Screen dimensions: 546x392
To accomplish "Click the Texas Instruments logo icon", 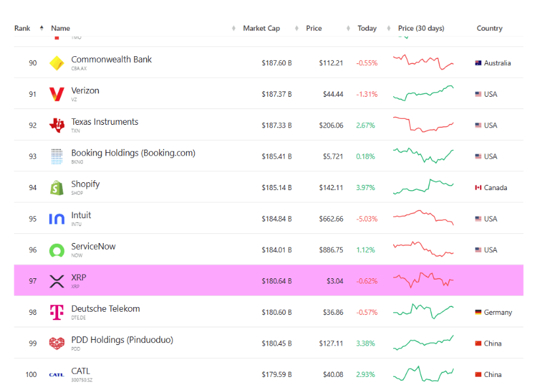I will [57, 125].
